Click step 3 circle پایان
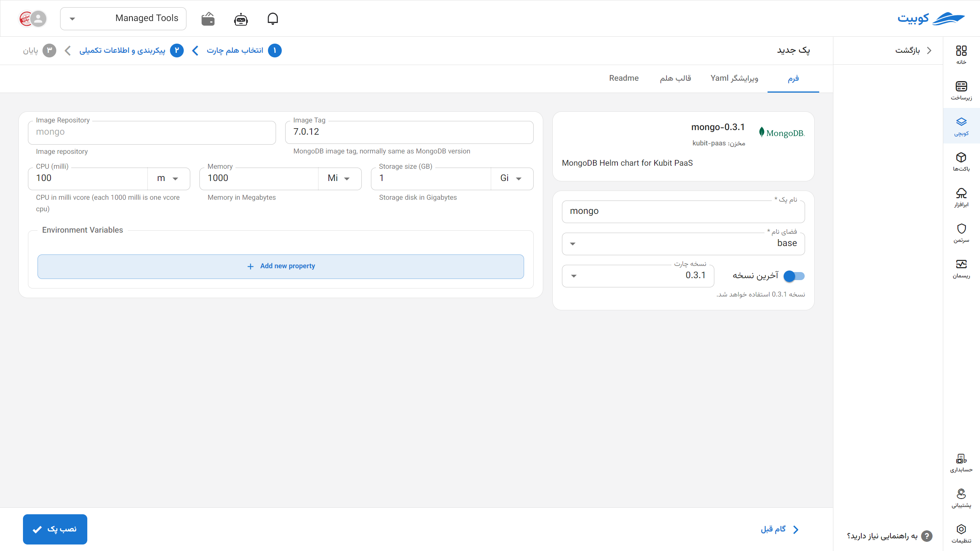 pos(49,51)
